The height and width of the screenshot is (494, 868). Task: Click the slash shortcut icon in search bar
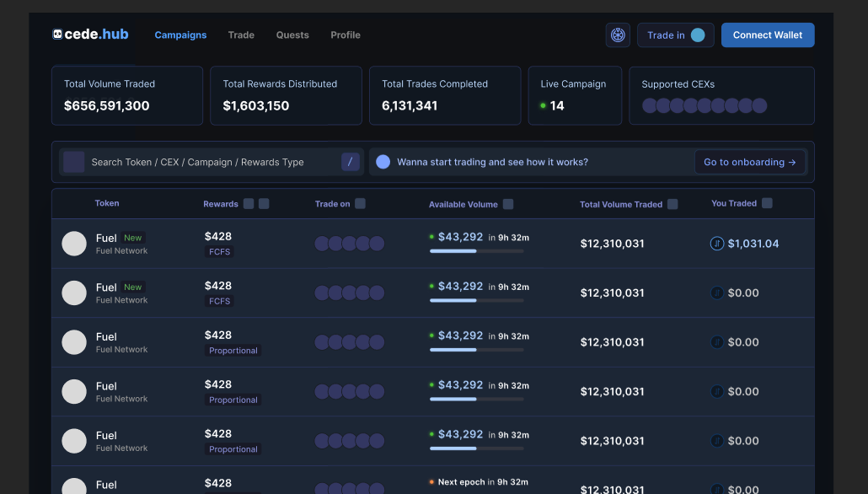click(x=351, y=162)
